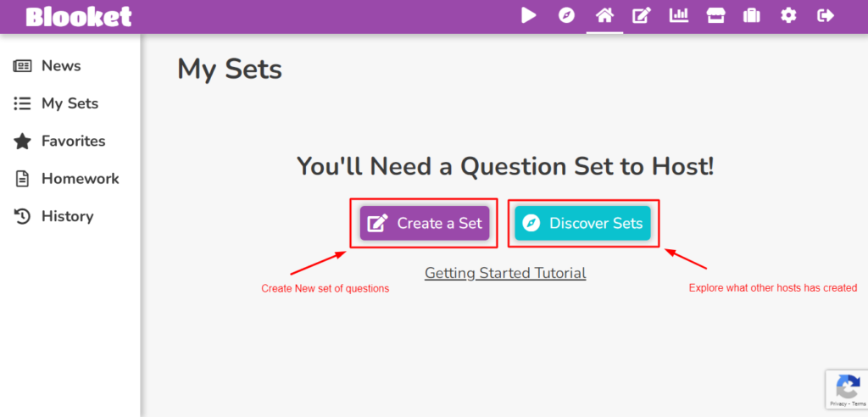This screenshot has height=417, width=868.
Task: Click the Logout arrow icon
Action: [x=826, y=15]
